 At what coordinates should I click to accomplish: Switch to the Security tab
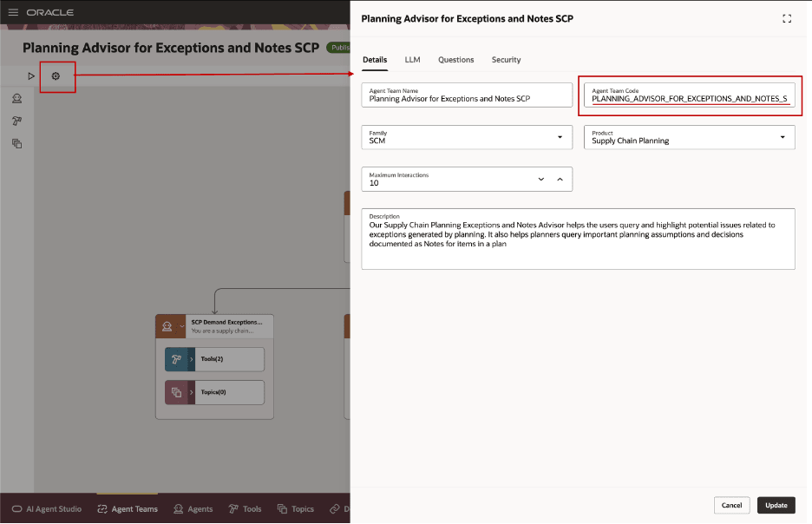click(x=506, y=60)
